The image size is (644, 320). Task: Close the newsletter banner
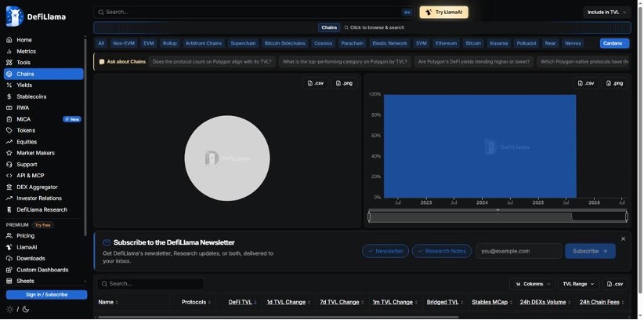point(623,239)
